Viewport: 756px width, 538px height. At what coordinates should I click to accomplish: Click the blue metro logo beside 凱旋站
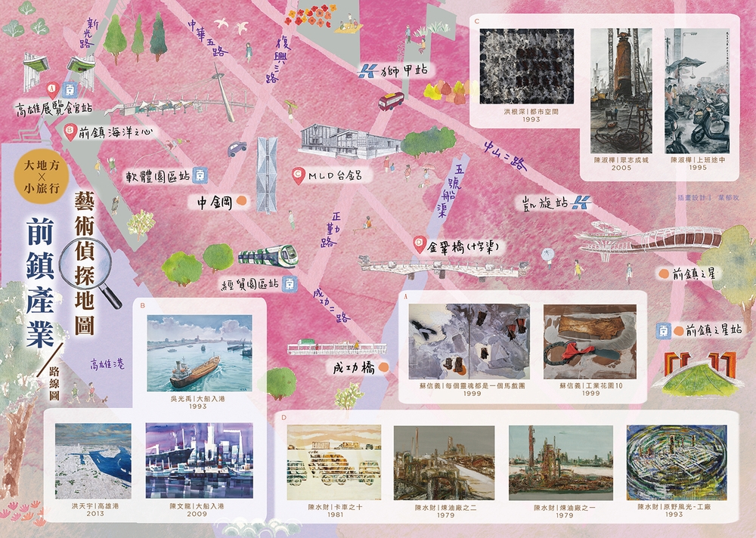point(581,203)
